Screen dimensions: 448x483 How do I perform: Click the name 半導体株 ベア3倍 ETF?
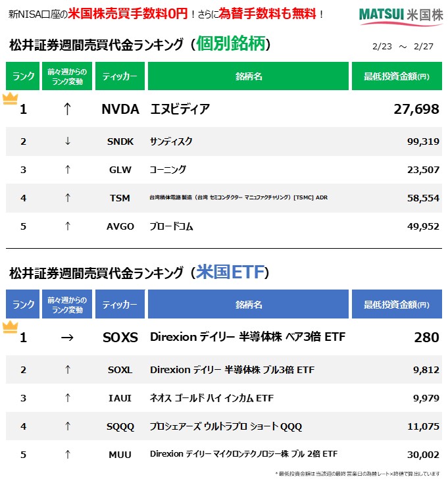coord(247,337)
